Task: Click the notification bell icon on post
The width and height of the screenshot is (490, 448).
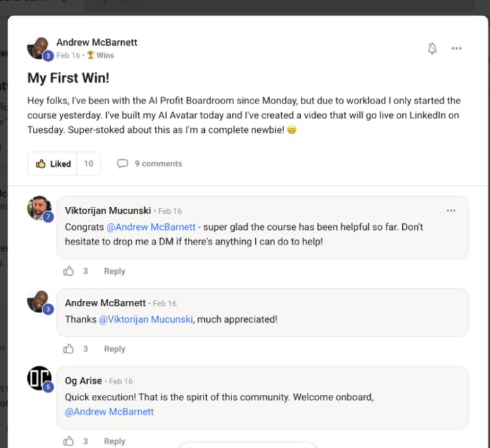Action: pos(432,48)
